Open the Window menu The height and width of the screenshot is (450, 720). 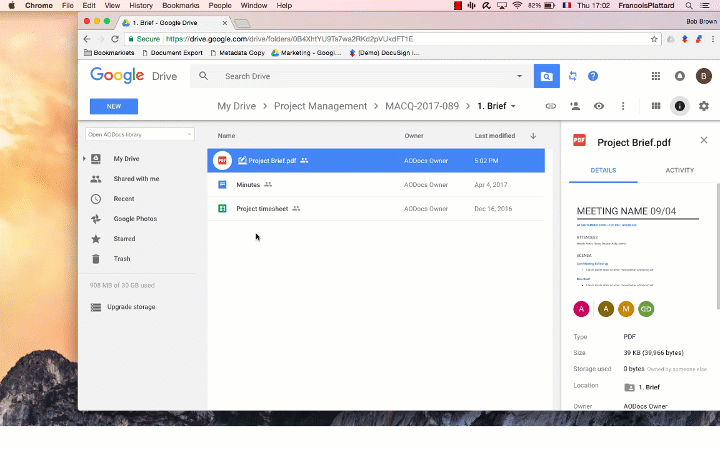coord(253,6)
